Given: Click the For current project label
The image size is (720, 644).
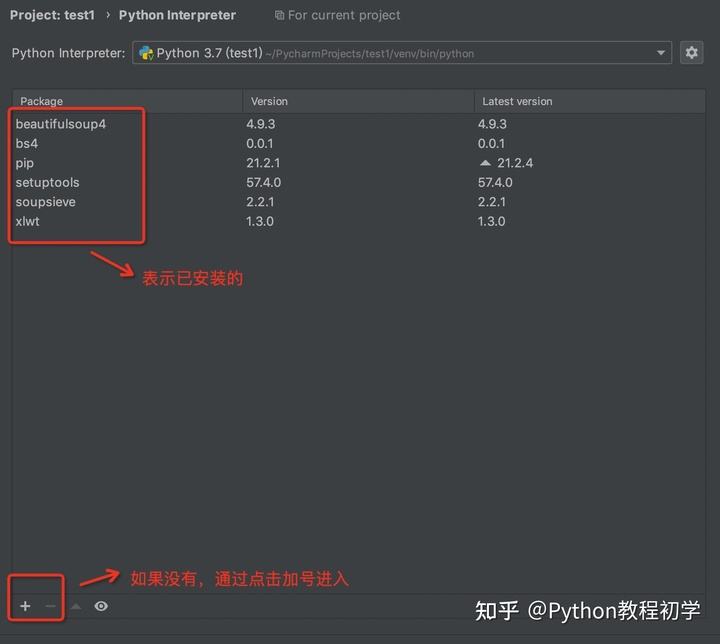Looking at the screenshot, I should (x=344, y=15).
